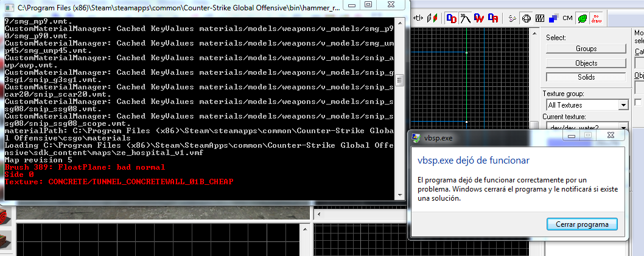
Task: Tick the checkbox under the Objects field
Action: point(638,102)
